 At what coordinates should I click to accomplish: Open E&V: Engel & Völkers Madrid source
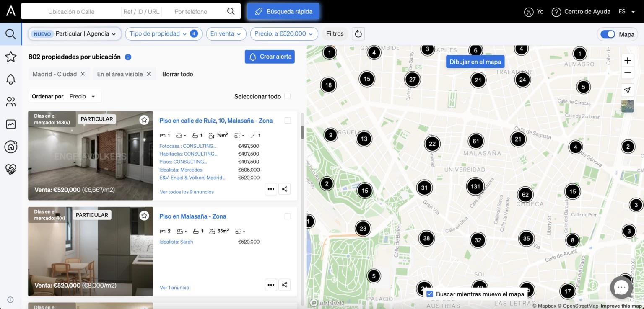pos(192,178)
